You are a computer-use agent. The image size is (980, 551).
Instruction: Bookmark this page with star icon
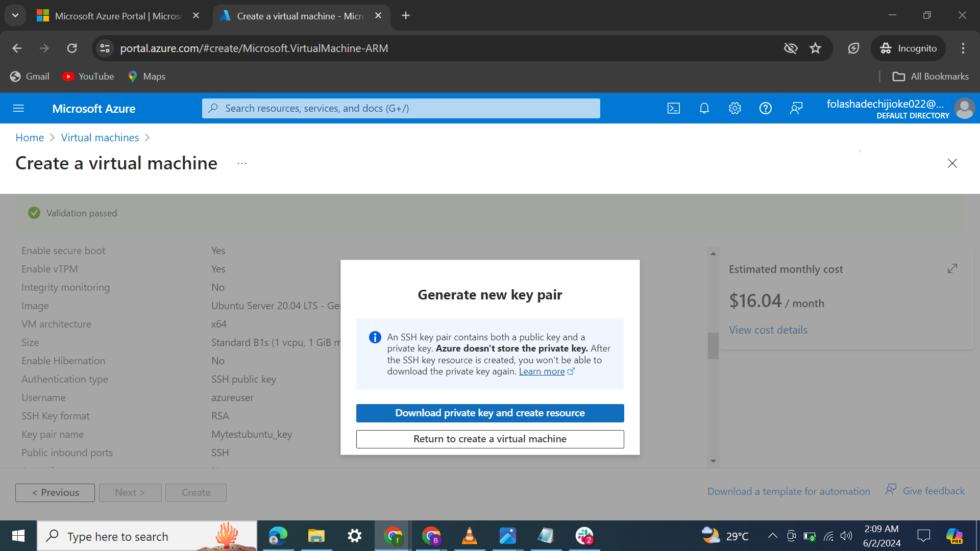(x=815, y=48)
